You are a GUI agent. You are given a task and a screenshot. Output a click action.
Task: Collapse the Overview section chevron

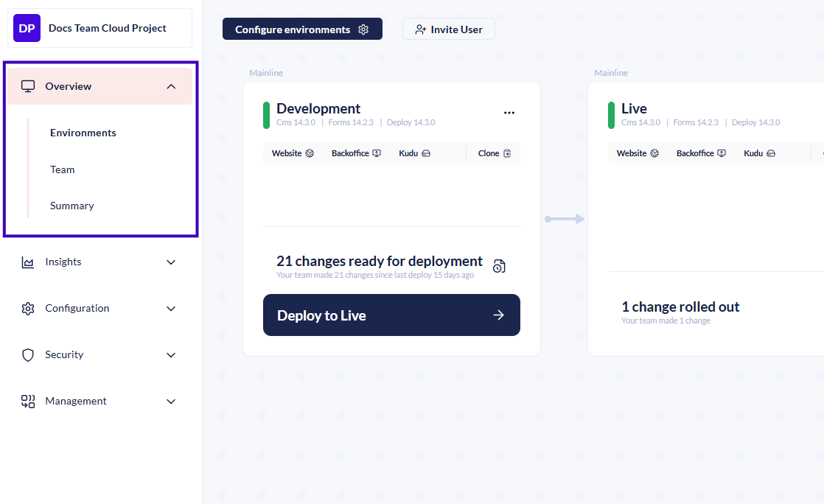(x=171, y=86)
